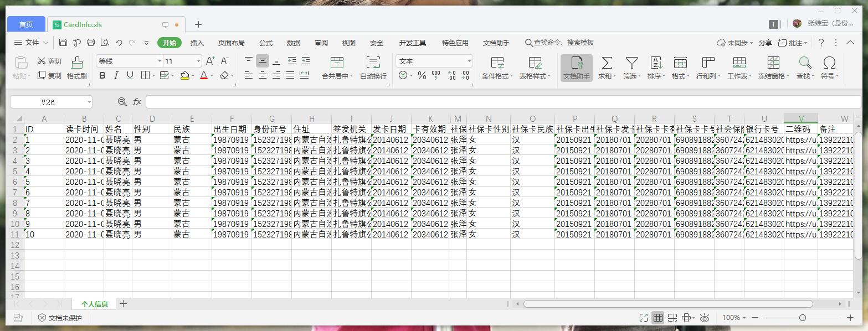Image resolution: width=868 pixels, height=331 pixels.
Task: Open the font name dropdown (等线)
Action: (x=160, y=61)
